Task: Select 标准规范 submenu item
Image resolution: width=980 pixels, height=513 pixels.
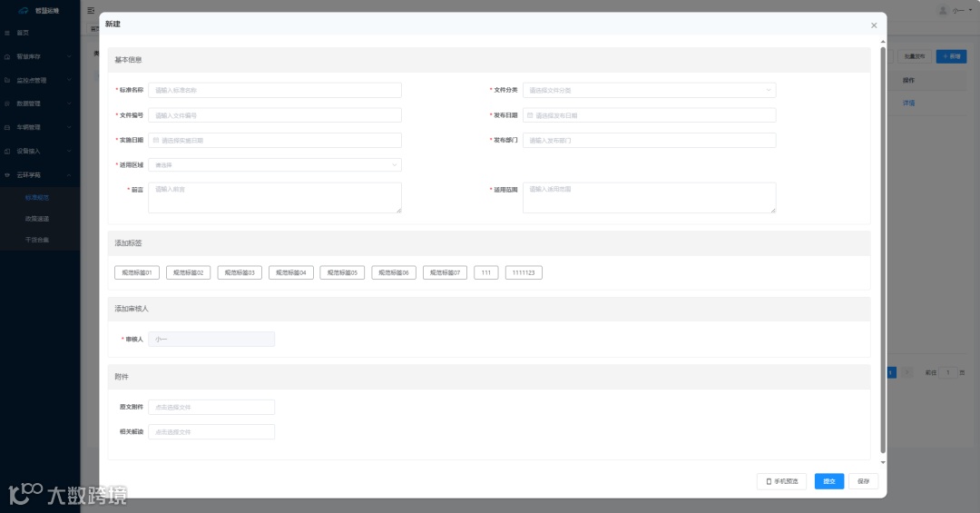Action: click(37, 198)
